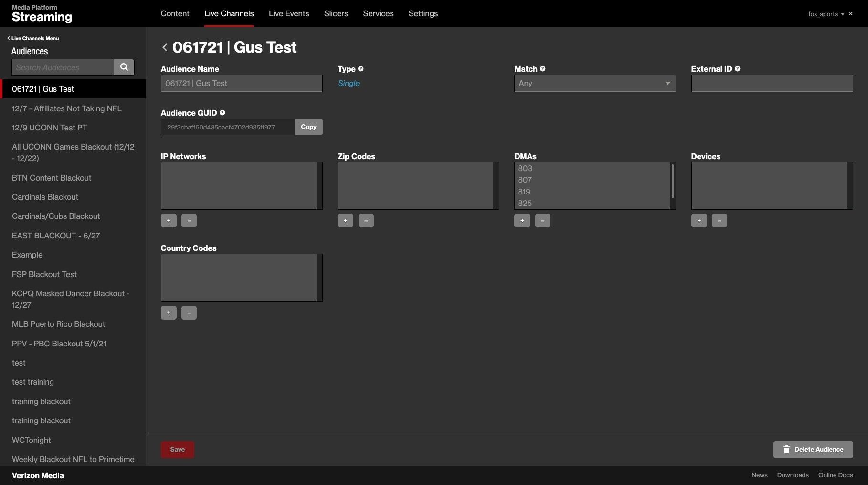Go to the Services tab
Screen dimensions: 868x485
pos(378,13)
